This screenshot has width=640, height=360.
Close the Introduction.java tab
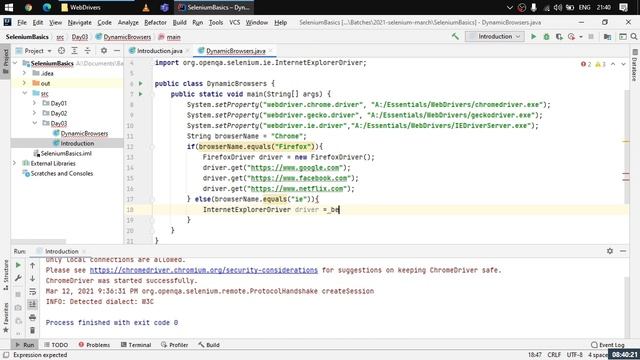pyautogui.click(x=188, y=51)
